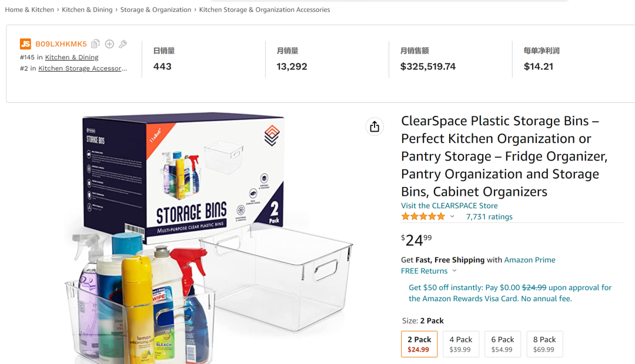Select the 6 Pack size option
Viewport: 635px width, 364px height.
(x=503, y=344)
